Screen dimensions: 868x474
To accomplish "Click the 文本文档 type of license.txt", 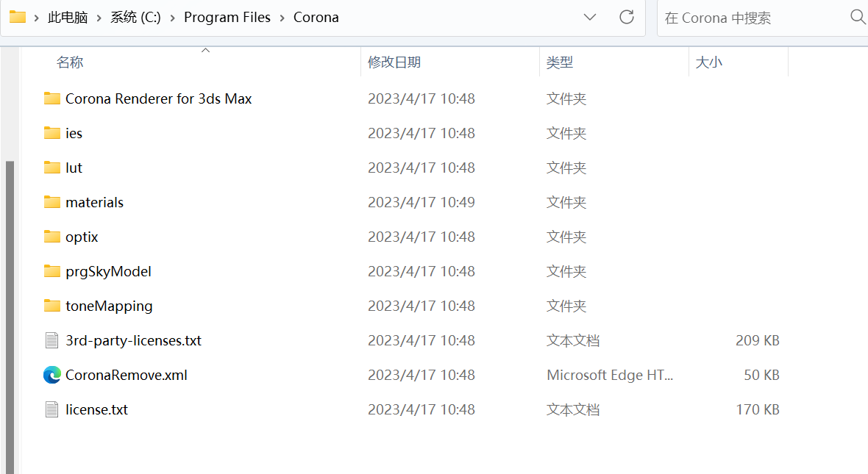I will 573,410.
